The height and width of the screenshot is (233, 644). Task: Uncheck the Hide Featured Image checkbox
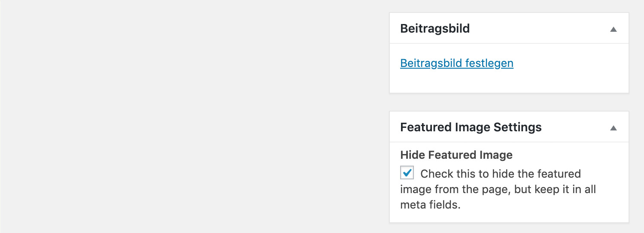pos(407,173)
